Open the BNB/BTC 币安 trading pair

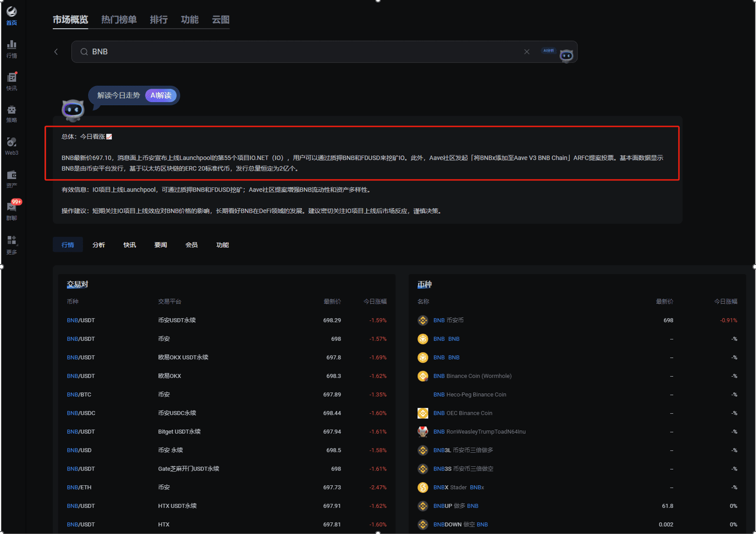click(x=227, y=395)
